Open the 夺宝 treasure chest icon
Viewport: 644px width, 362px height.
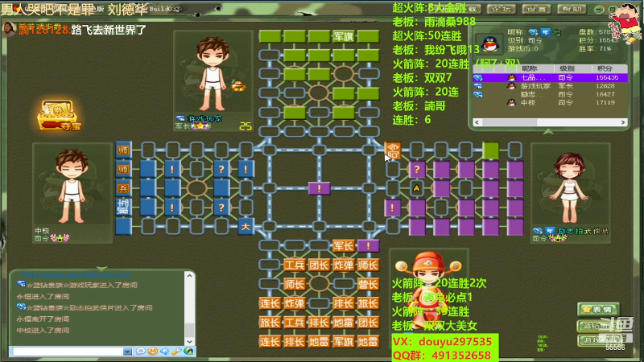(x=59, y=115)
